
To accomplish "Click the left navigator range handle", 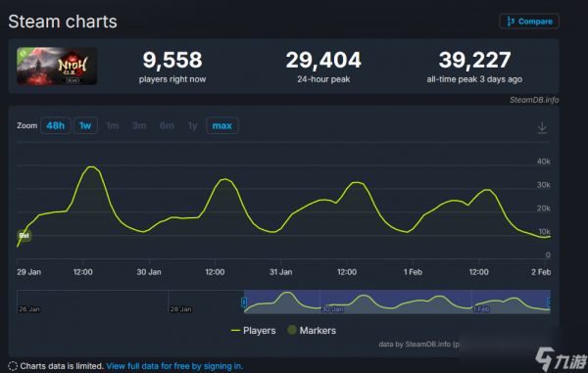I will coord(244,303).
